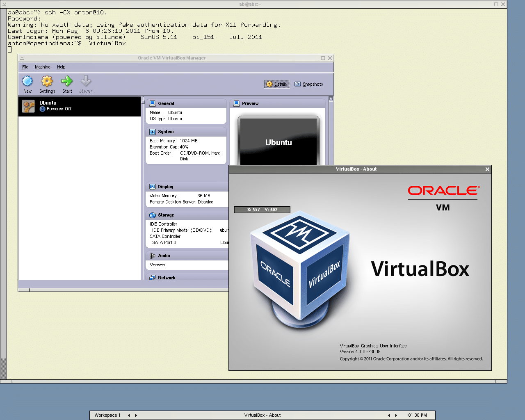Click the Display section header
The width and height of the screenshot is (525, 420).
pyautogui.click(x=166, y=187)
